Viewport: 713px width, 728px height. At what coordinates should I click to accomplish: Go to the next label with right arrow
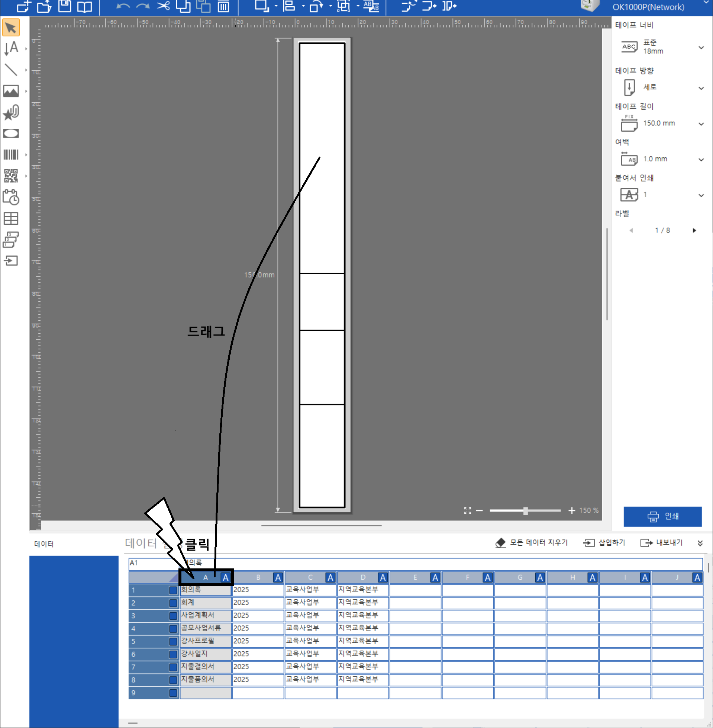[694, 230]
